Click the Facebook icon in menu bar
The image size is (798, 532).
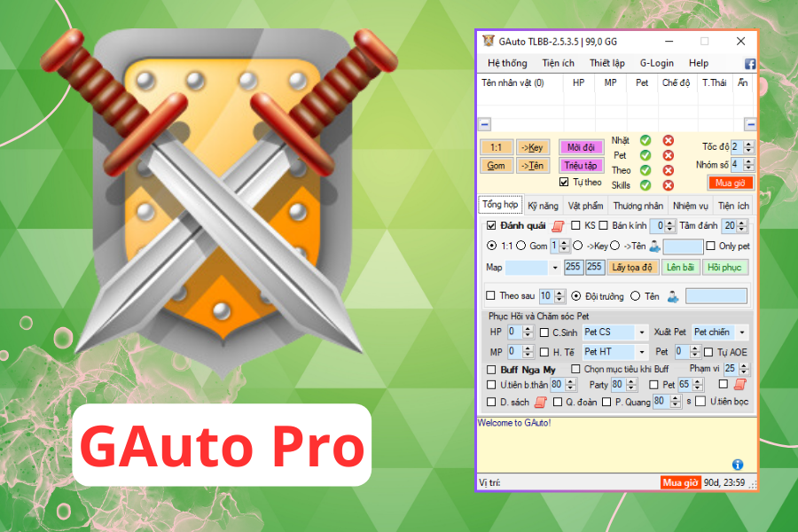[x=749, y=64]
